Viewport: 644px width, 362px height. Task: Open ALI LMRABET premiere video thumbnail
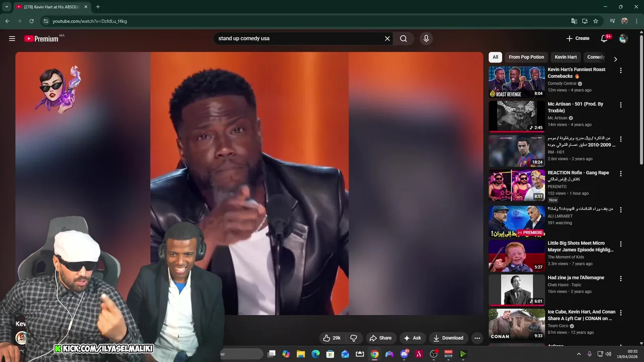(x=517, y=221)
